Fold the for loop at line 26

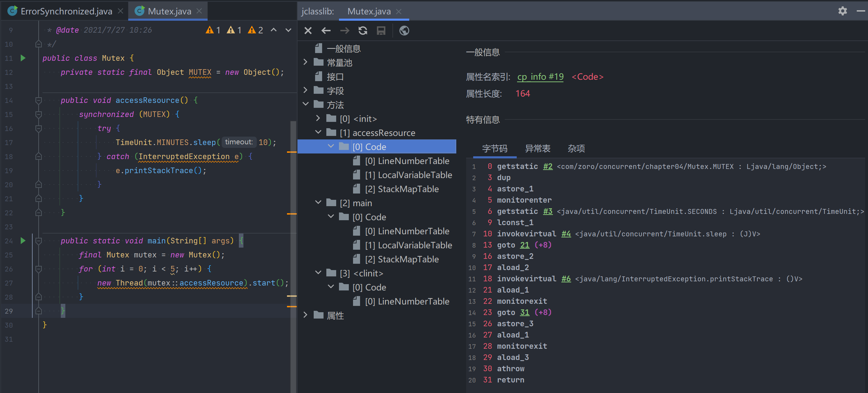point(39,269)
